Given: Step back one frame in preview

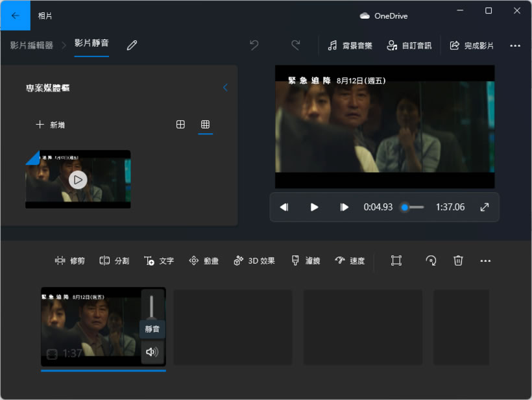Looking at the screenshot, I should (284, 207).
